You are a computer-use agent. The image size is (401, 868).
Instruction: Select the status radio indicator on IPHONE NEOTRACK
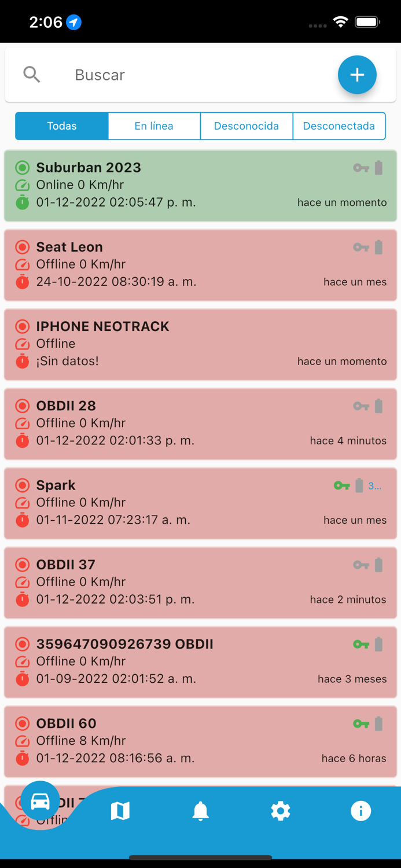tap(22, 326)
